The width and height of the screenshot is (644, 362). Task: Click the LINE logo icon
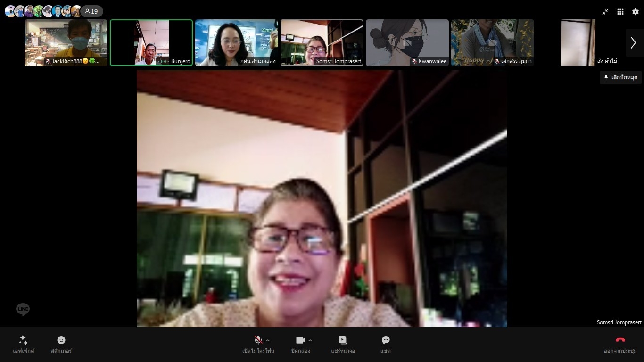point(23,309)
